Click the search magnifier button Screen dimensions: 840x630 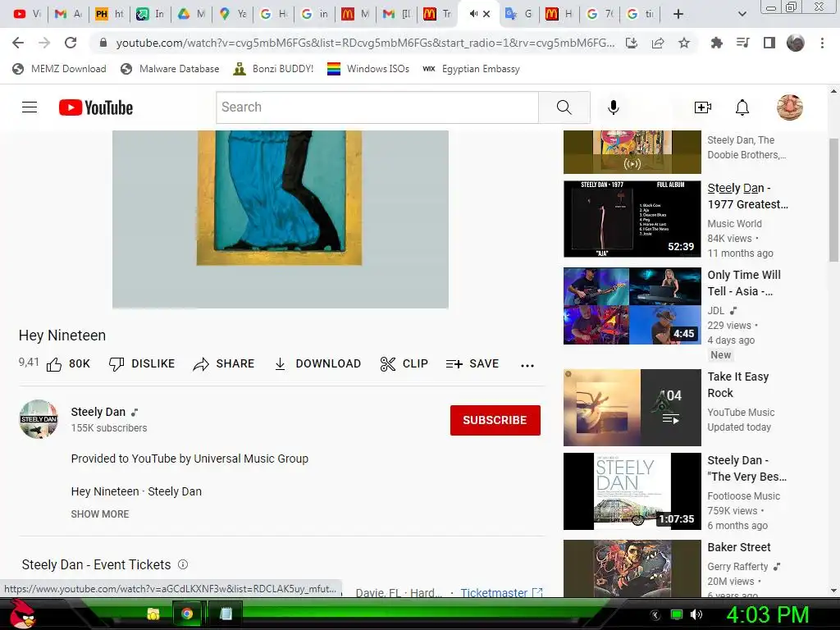pos(564,107)
